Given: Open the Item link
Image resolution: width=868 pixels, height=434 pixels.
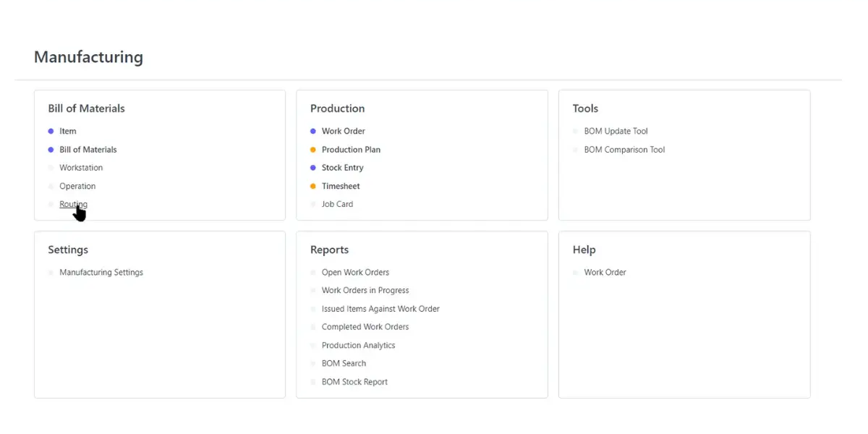Looking at the screenshot, I should [68, 132].
